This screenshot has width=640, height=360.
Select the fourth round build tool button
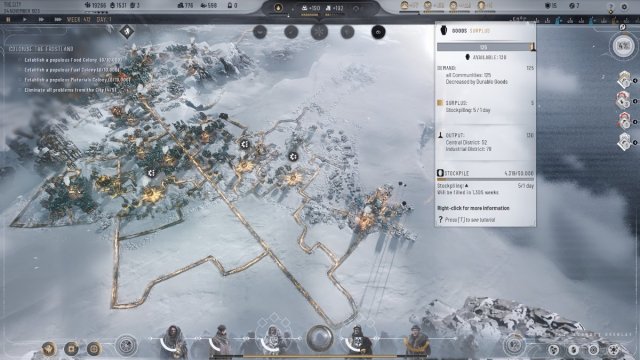347,32
